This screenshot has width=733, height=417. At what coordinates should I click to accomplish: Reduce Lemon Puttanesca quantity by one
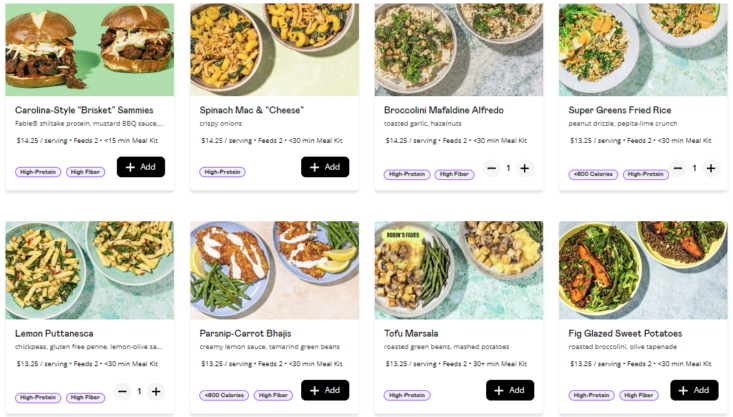pyautogui.click(x=122, y=391)
